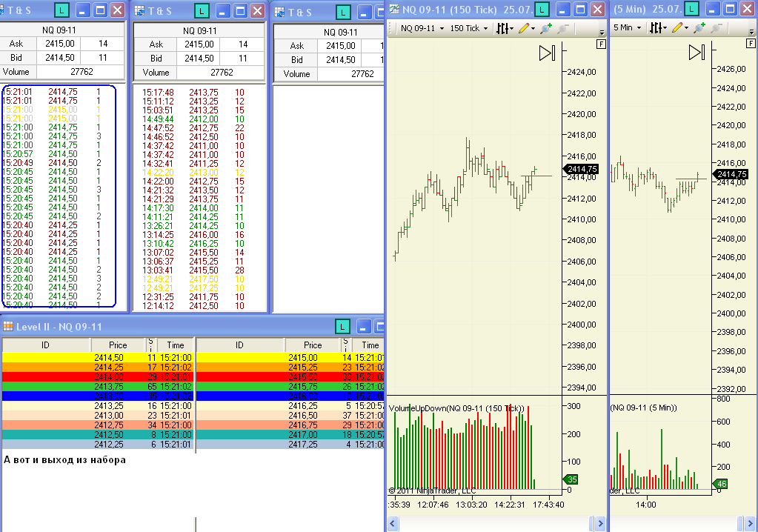
Task: Click the green 35 volume marker on 150 Tick chart
Action: click(x=571, y=479)
